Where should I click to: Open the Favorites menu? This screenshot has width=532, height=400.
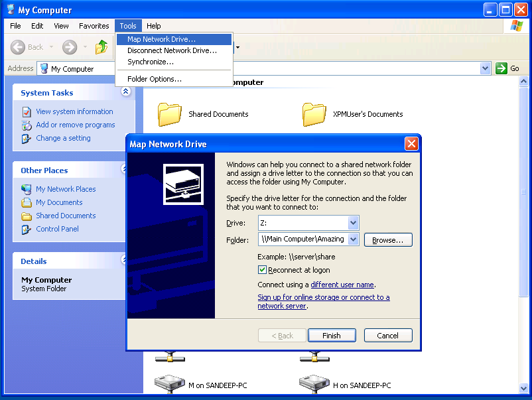94,26
